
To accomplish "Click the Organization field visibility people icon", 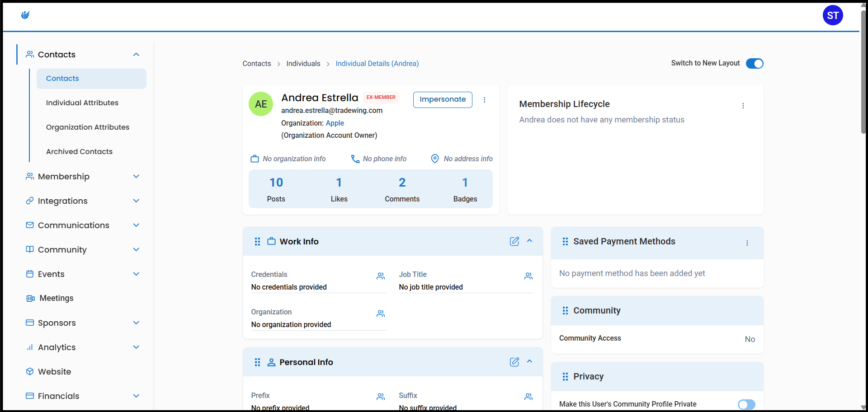I will pyautogui.click(x=381, y=314).
